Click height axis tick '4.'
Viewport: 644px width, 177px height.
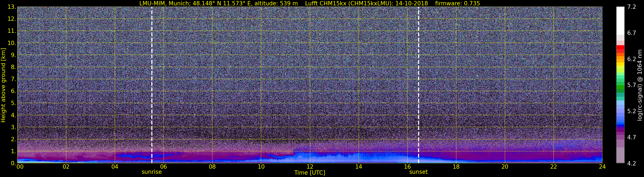(13, 115)
